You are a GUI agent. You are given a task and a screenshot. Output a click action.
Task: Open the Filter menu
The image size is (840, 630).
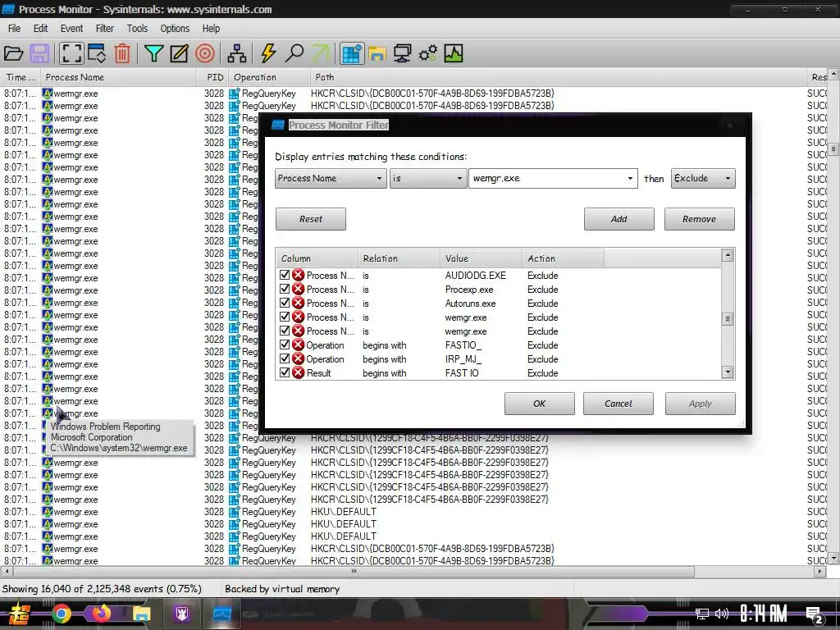pyautogui.click(x=105, y=29)
